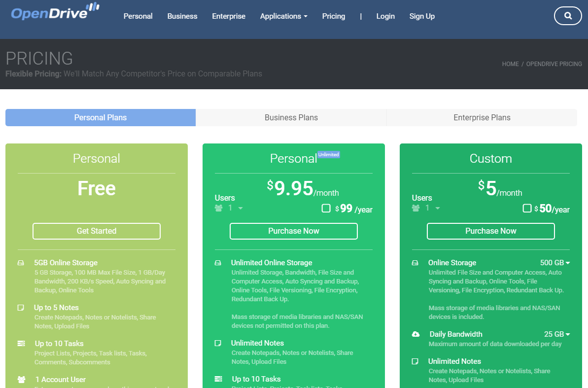Click the Up to 5 Notes heading
Screen dimensions: 588x388
pyautogui.click(x=56, y=308)
